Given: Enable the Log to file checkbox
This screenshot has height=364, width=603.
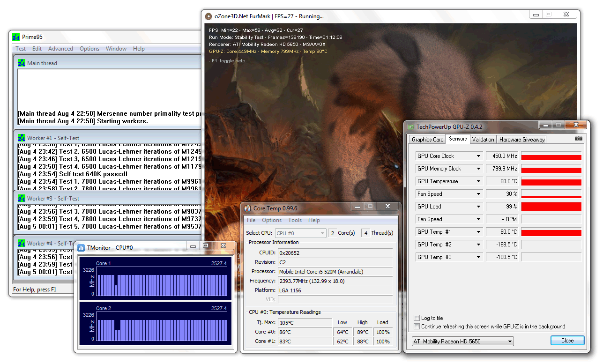Looking at the screenshot, I should point(417,318).
